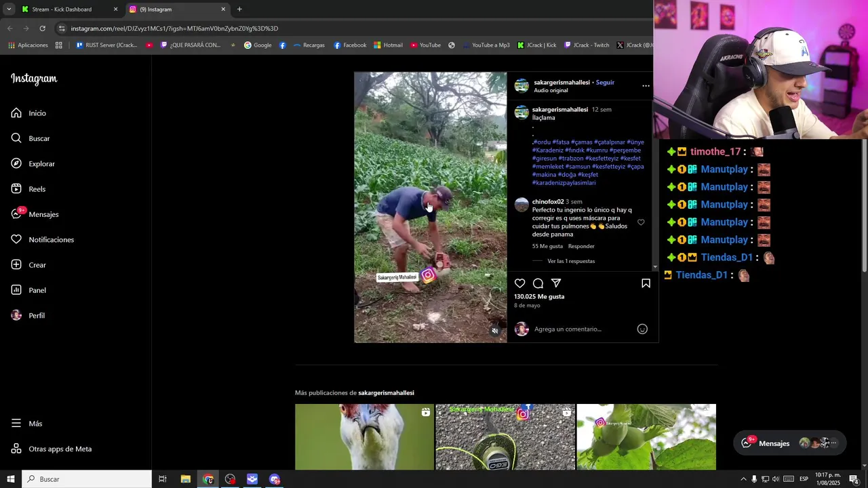
Task: Open chinofox02 profile link
Action: 548,202
